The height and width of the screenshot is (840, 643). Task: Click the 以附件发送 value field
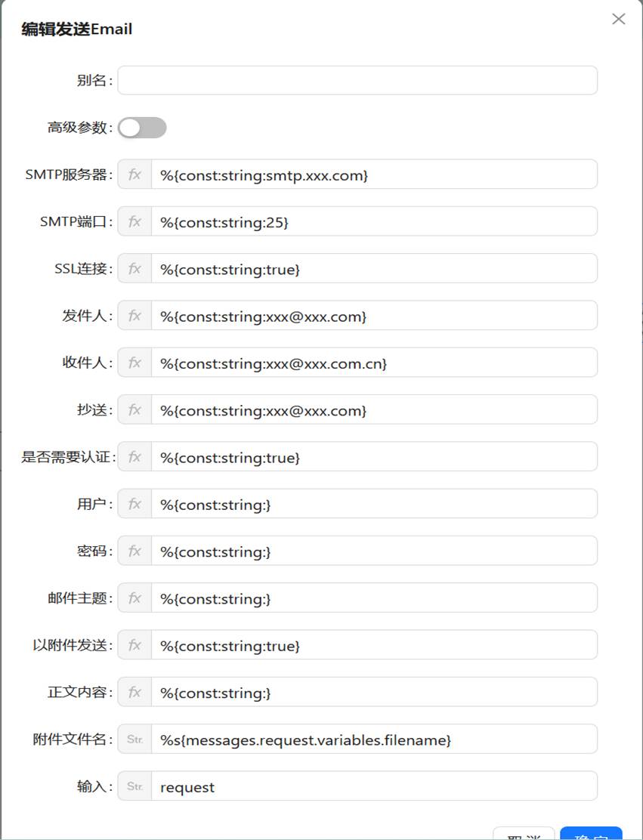[x=374, y=646]
